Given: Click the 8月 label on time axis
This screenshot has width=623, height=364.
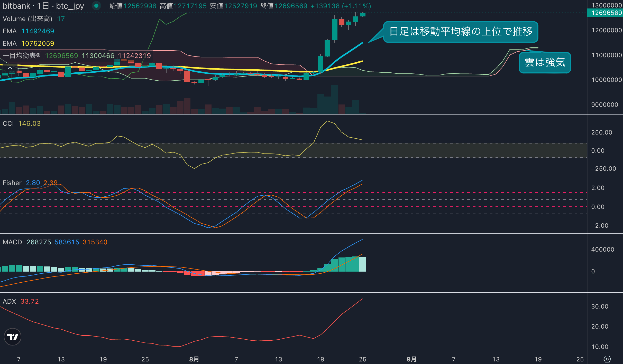Looking at the screenshot, I should [194, 359].
